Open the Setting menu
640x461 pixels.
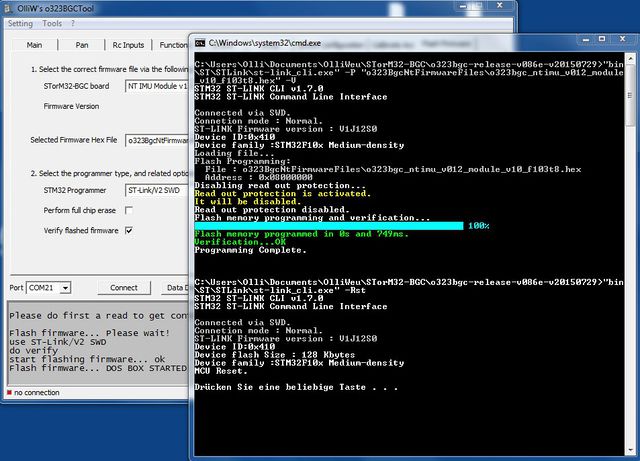point(20,22)
